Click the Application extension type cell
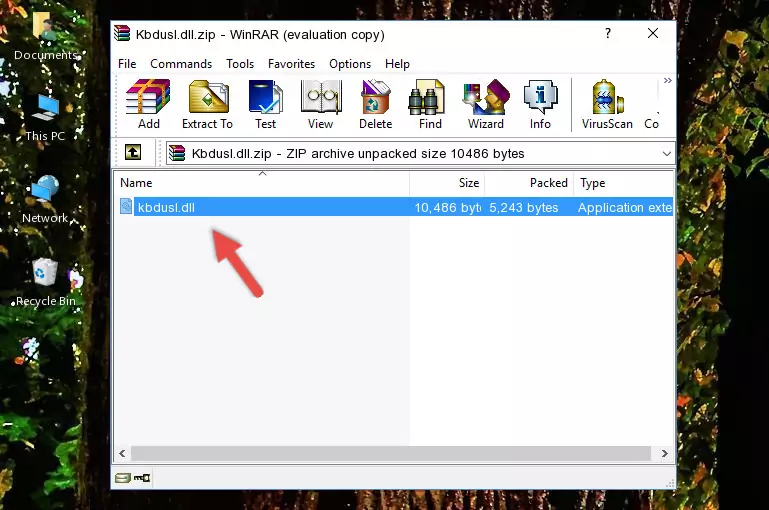Image resolution: width=769 pixels, height=510 pixels. [x=625, y=207]
